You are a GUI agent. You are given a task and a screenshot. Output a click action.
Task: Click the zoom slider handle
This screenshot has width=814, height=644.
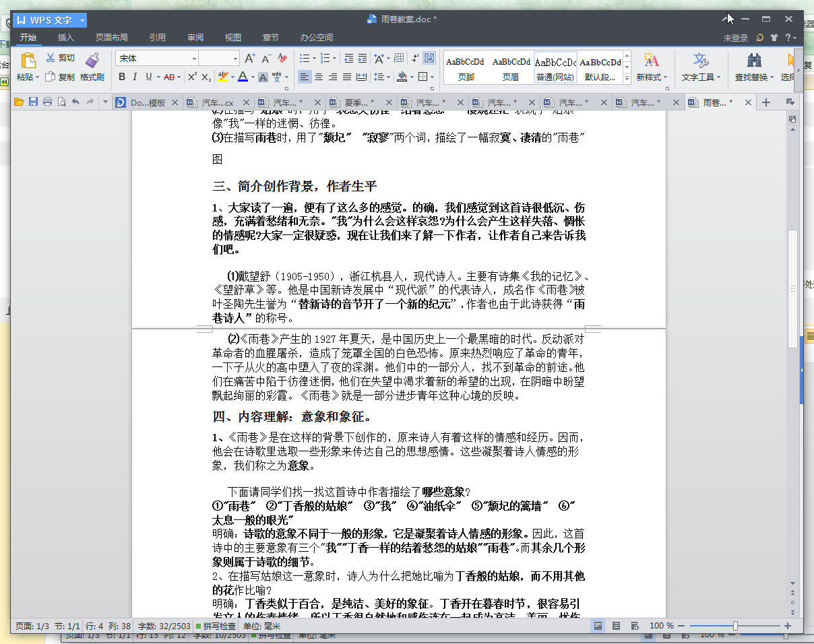tap(735, 626)
